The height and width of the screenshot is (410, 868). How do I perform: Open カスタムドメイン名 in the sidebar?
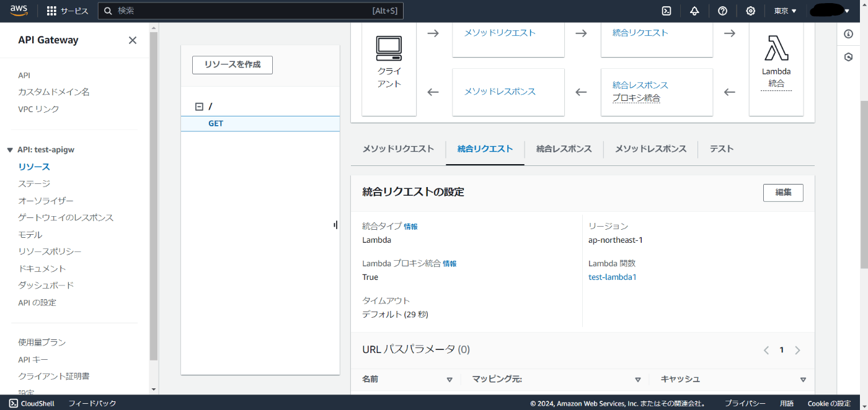click(54, 92)
